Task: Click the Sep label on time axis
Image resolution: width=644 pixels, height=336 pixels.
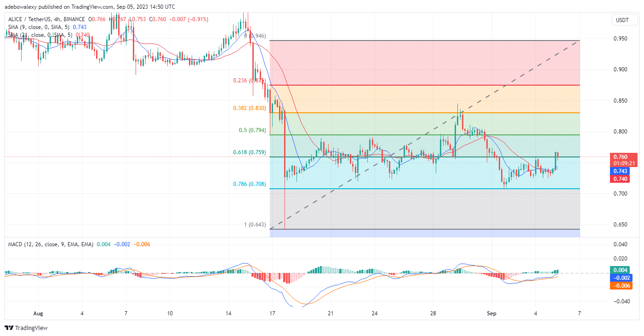Action: [x=491, y=313]
